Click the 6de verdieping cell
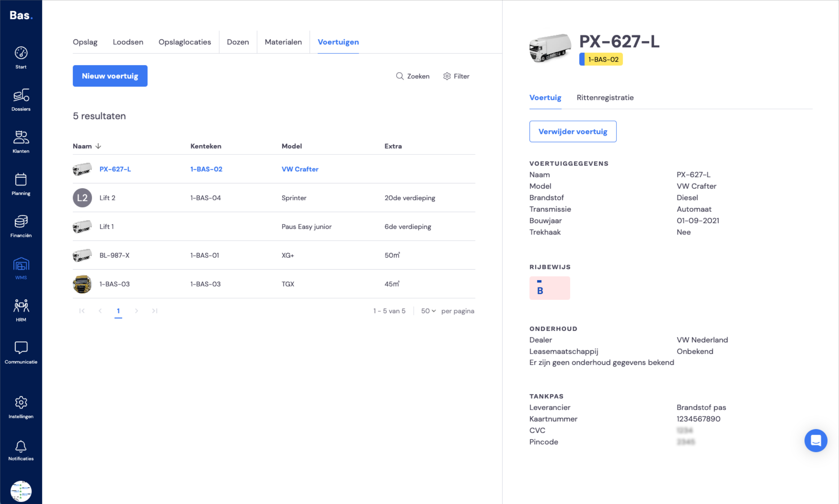The image size is (839, 504). (408, 227)
